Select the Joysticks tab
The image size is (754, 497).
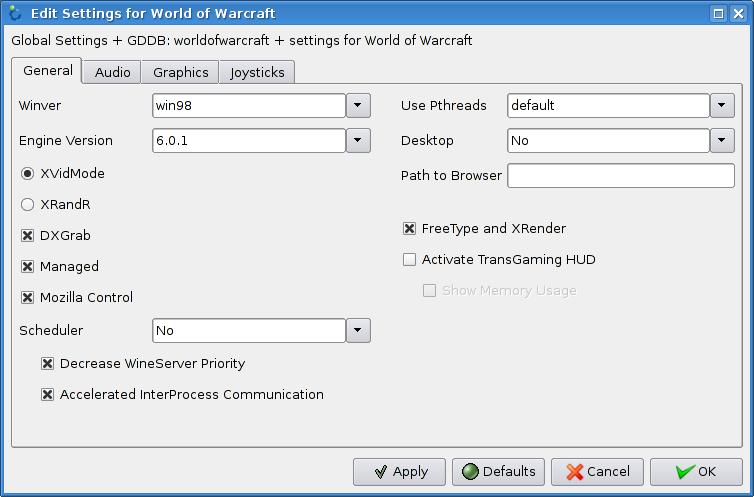coord(257,72)
